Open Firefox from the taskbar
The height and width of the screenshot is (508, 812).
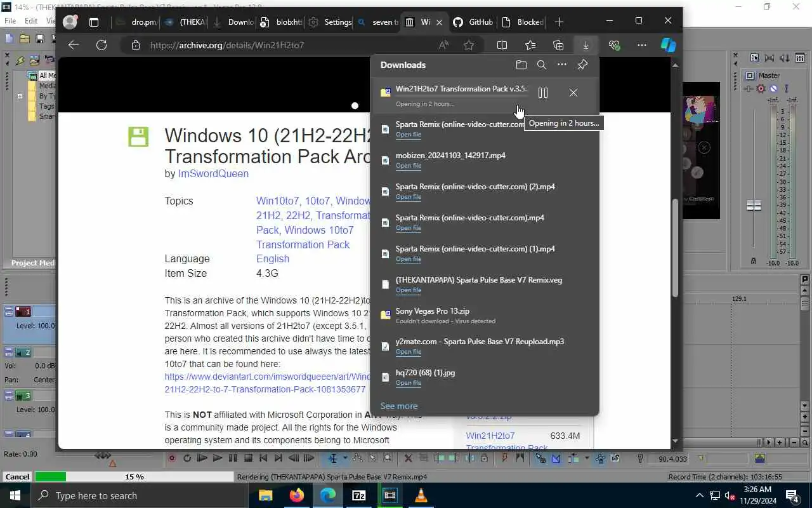[296, 496]
